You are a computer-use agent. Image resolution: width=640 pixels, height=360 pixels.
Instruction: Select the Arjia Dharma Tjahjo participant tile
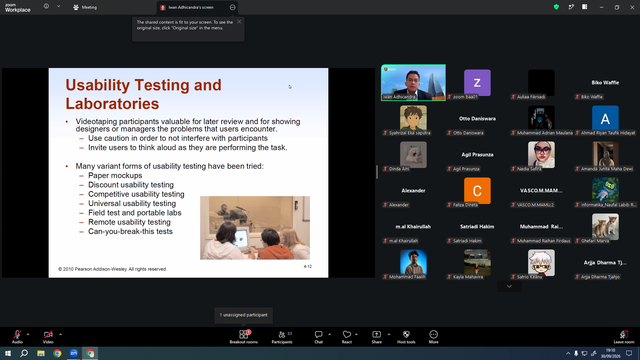(605, 262)
